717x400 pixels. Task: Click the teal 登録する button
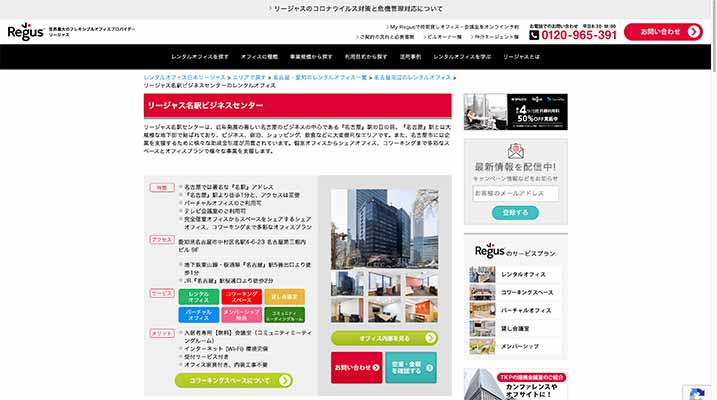pyautogui.click(x=515, y=213)
